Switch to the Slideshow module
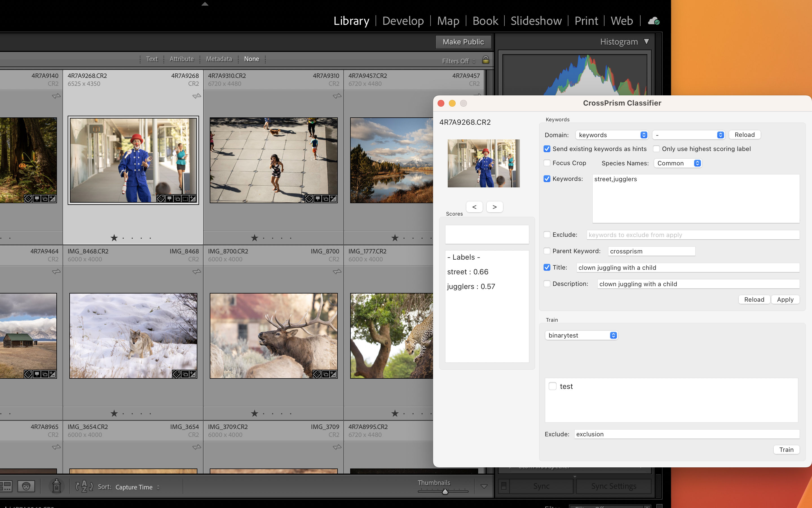 coord(536,21)
